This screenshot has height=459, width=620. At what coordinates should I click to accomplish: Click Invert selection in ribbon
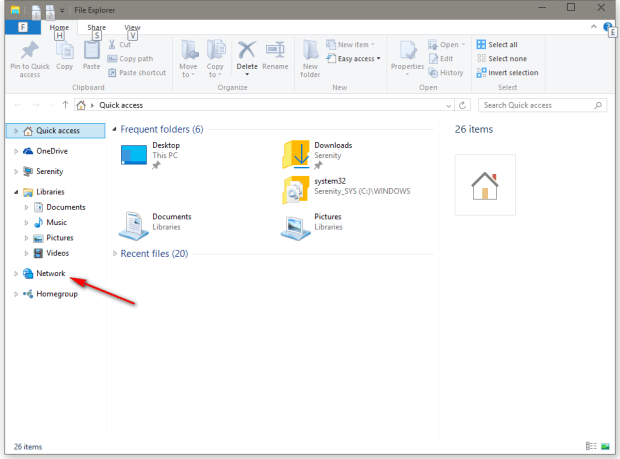tap(513, 72)
